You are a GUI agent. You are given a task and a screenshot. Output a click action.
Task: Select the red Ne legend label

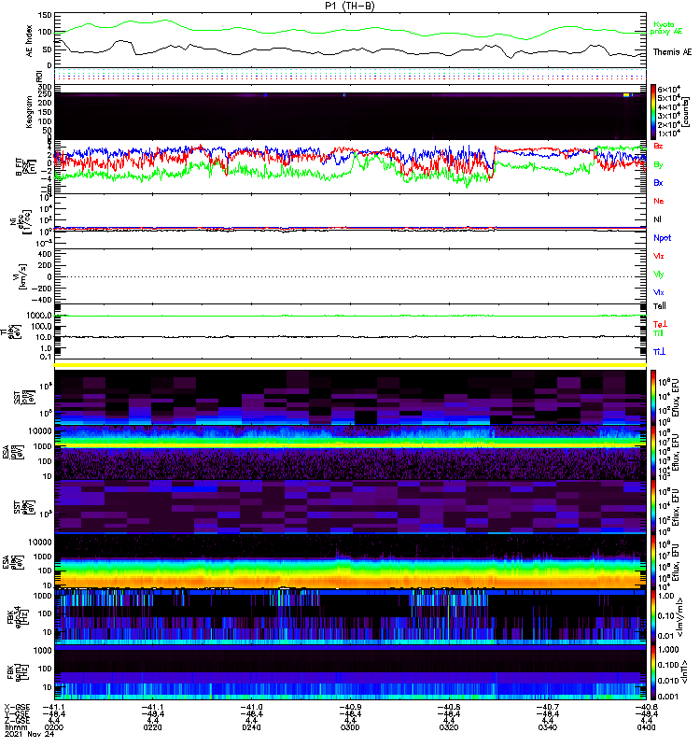click(x=659, y=201)
